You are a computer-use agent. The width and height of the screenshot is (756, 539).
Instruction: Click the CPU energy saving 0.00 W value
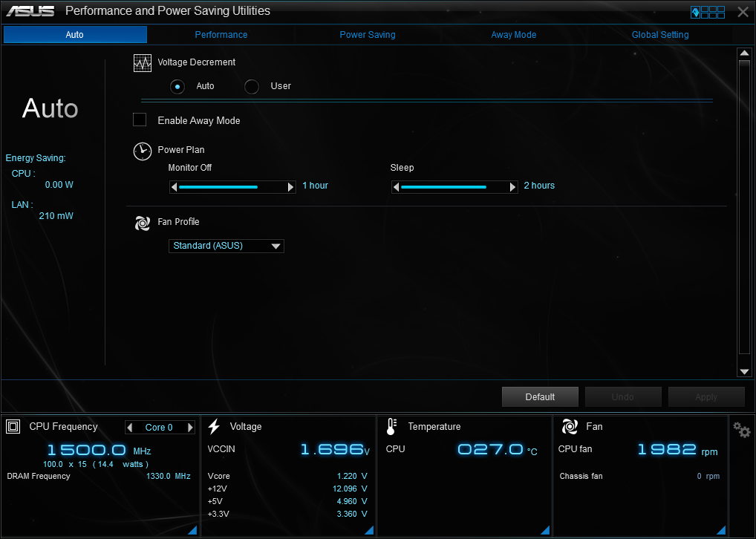coord(59,185)
